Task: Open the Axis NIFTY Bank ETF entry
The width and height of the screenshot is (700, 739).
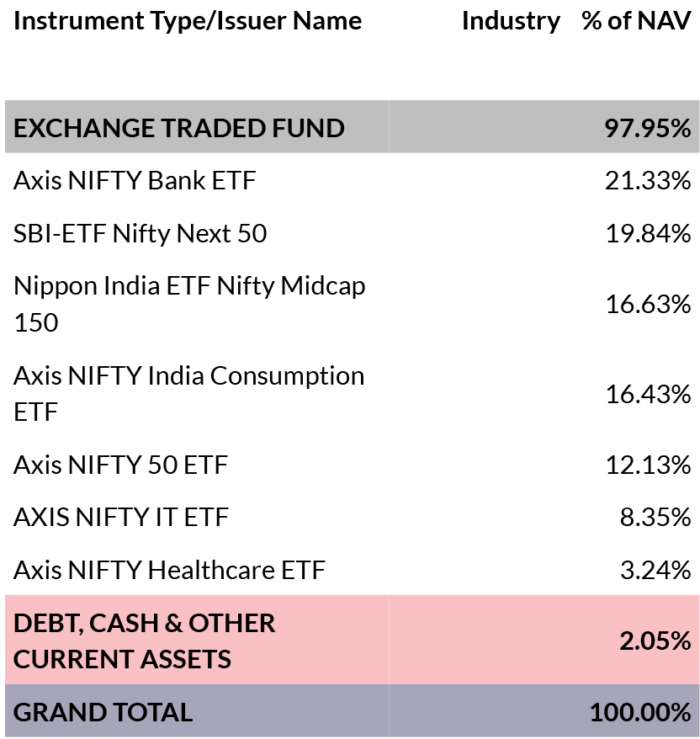Action: coord(135,180)
